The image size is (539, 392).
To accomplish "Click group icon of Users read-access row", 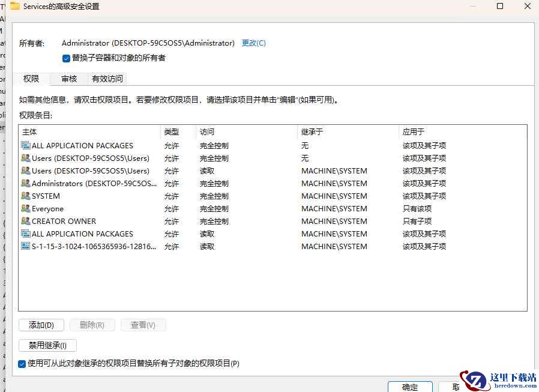I will pyautogui.click(x=25, y=170).
